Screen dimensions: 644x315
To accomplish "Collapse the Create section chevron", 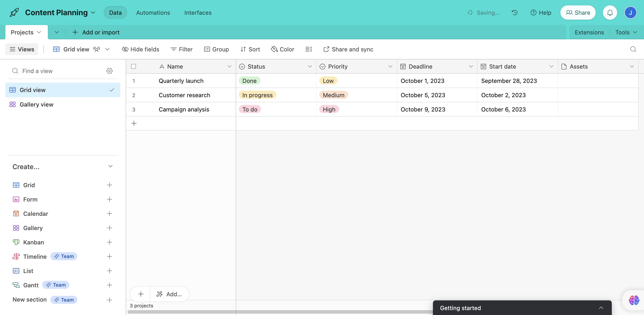I will (110, 166).
